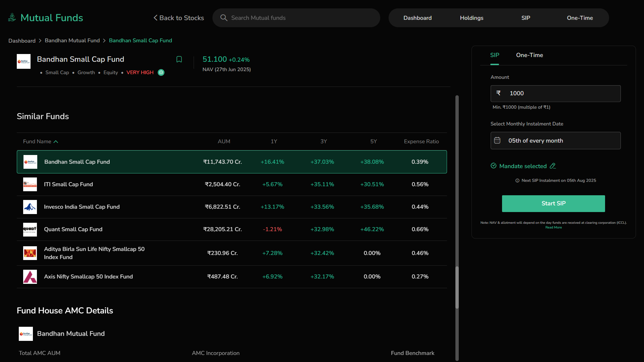The image size is (644, 362).
Task: Click the back chevron before Back to Stocks
Action: tap(155, 18)
